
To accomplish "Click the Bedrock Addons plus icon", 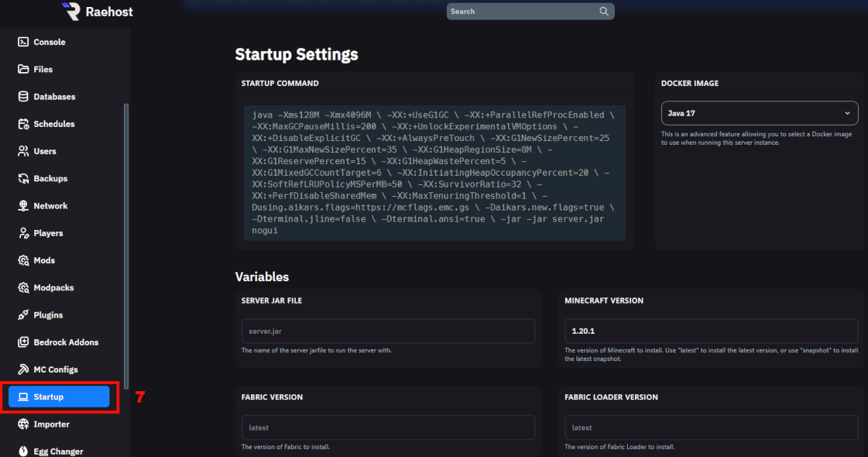I will pyautogui.click(x=23, y=342).
